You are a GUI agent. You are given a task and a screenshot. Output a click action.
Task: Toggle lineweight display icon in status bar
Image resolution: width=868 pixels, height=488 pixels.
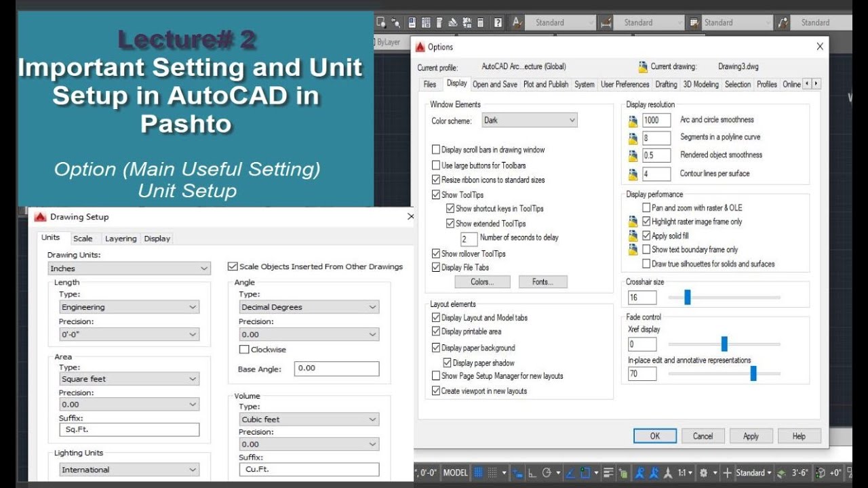click(608, 472)
